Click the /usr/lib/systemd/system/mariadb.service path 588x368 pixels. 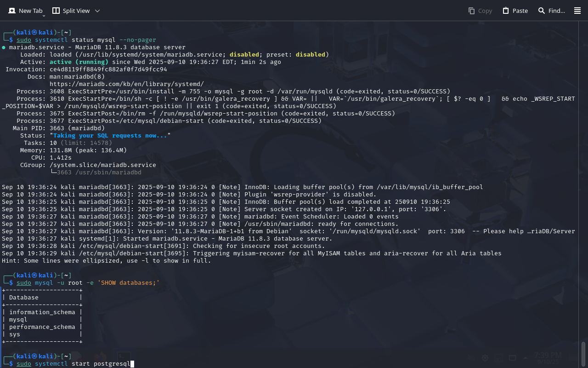(x=151, y=54)
